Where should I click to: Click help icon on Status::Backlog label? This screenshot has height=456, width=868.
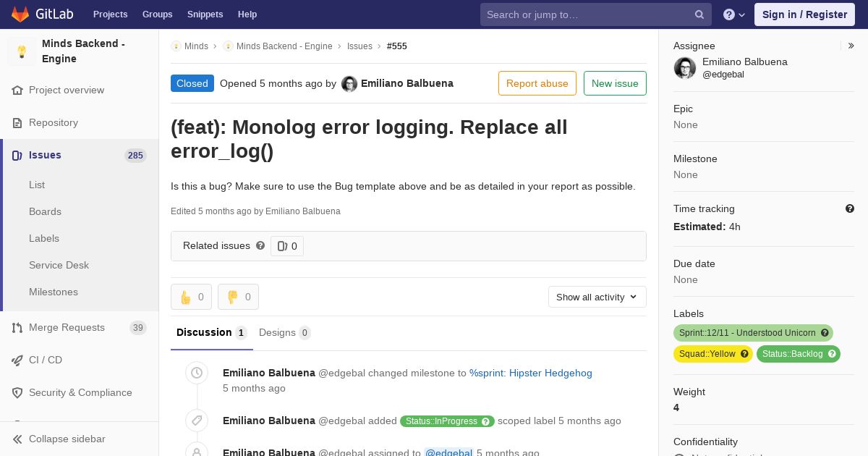point(832,354)
